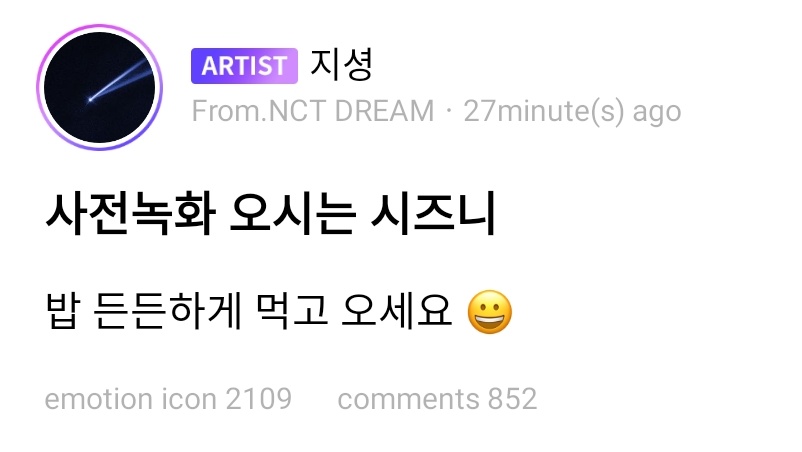The height and width of the screenshot is (452, 802).
Task: Select the word 오시는 in title
Action: 293,213
